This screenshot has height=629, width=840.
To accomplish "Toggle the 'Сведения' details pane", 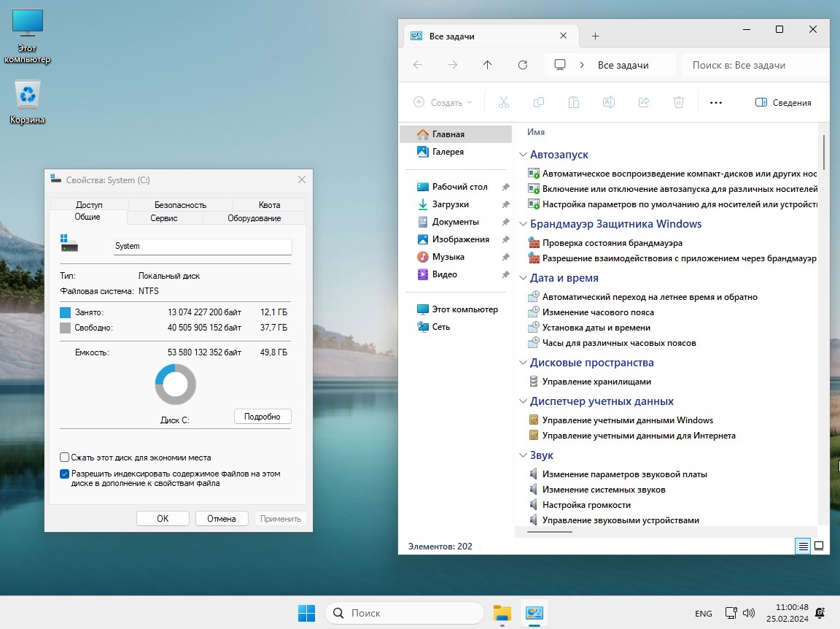I will point(783,103).
